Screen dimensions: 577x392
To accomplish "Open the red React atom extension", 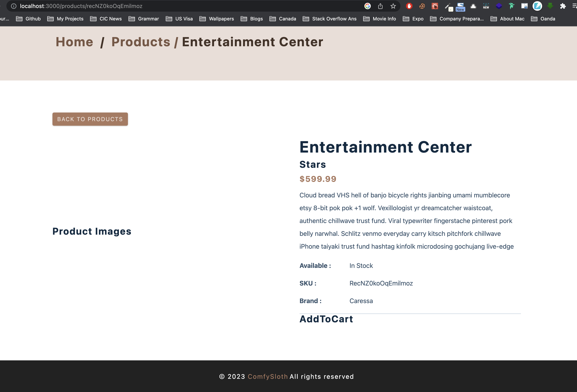I will (x=435, y=6).
